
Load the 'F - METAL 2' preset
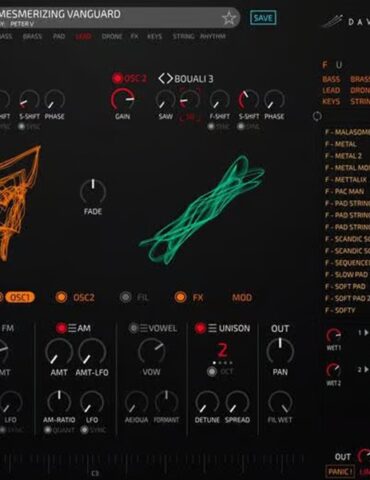pos(343,156)
